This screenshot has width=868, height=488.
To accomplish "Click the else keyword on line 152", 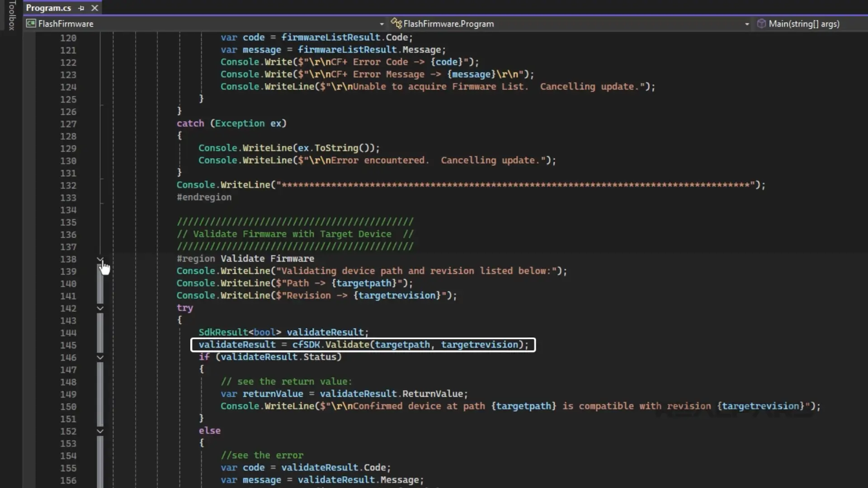I will [209, 431].
